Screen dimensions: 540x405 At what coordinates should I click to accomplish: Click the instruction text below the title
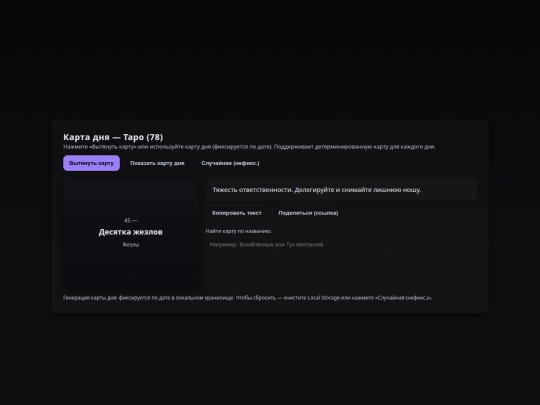click(x=249, y=147)
